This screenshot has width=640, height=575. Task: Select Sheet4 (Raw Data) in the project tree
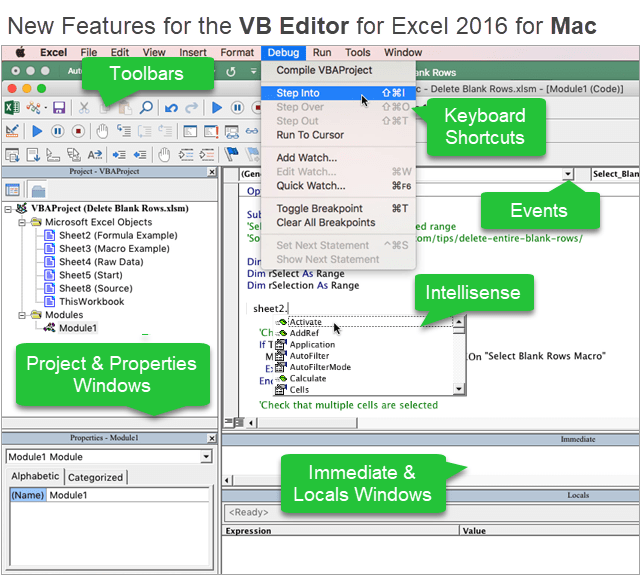pyautogui.click(x=100, y=261)
